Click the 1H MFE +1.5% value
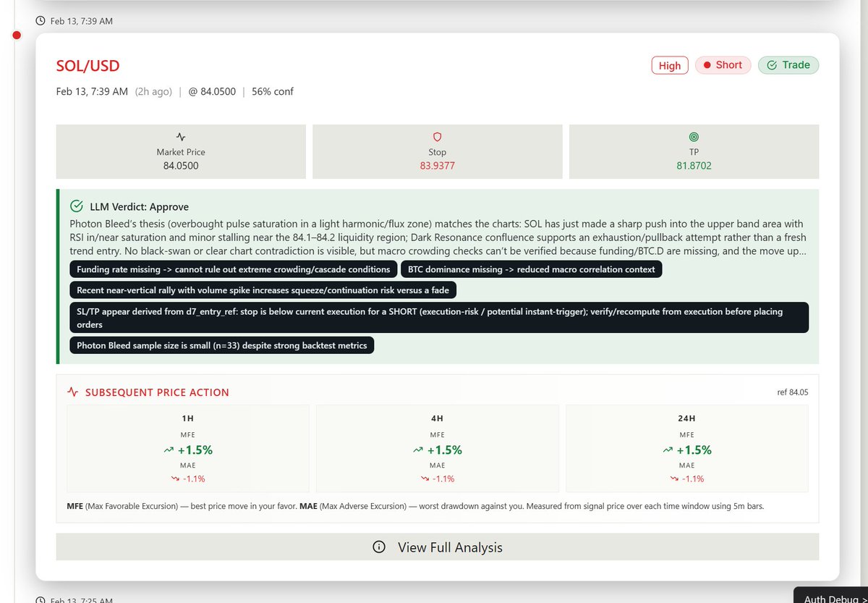The height and width of the screenshot is (603, 868). pyautogui.click(x=195, y=450)
